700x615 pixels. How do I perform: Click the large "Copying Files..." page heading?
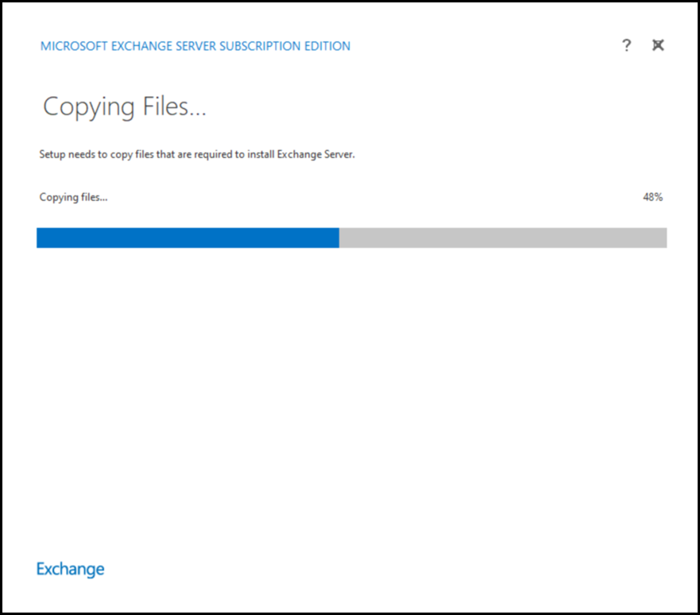click(x=125, y=106)
